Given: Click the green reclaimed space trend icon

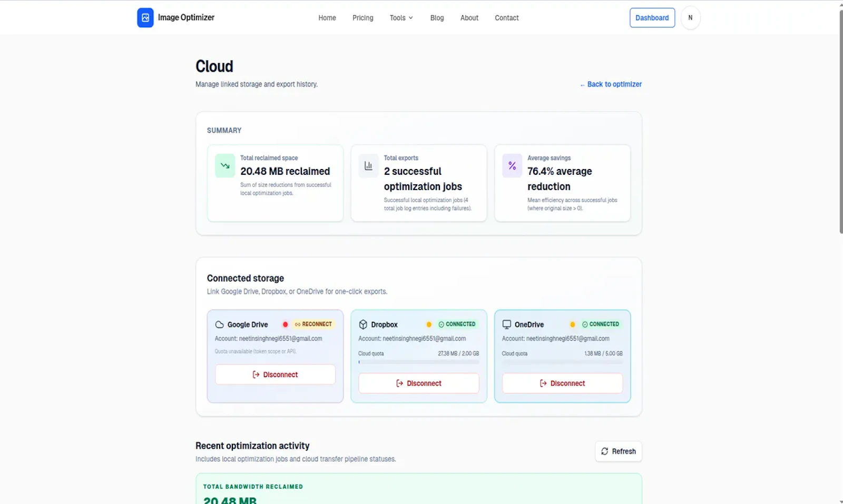Looking at the screenshot, I should tap(225, 165).
